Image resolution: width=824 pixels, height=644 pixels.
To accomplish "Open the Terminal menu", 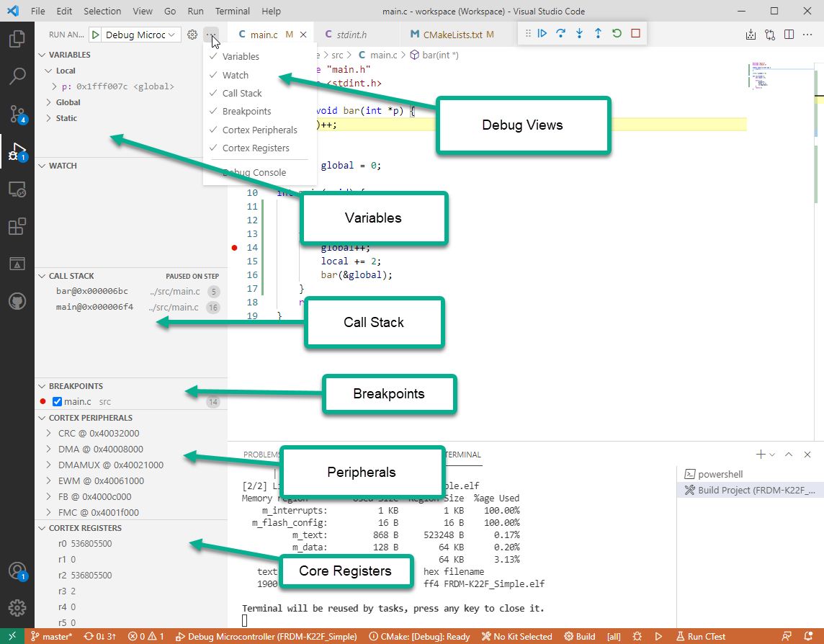I will coord(232,11).
